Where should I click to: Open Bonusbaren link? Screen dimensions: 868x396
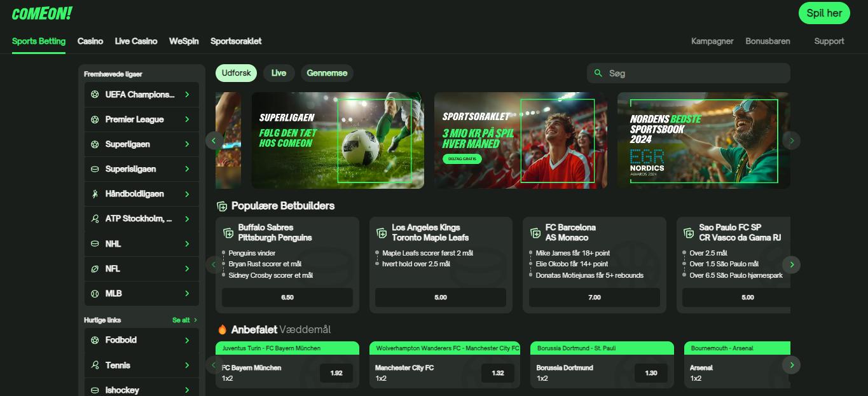768,41
